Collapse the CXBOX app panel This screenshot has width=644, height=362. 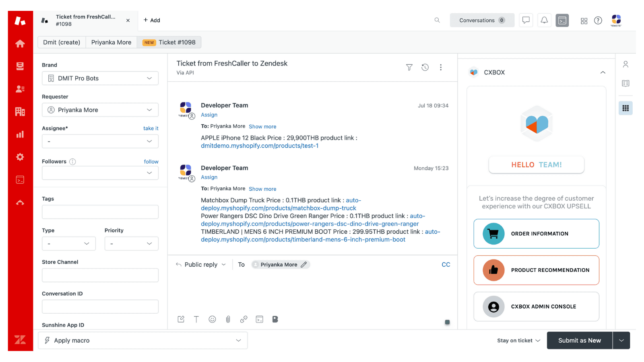(x=603, y=72)
